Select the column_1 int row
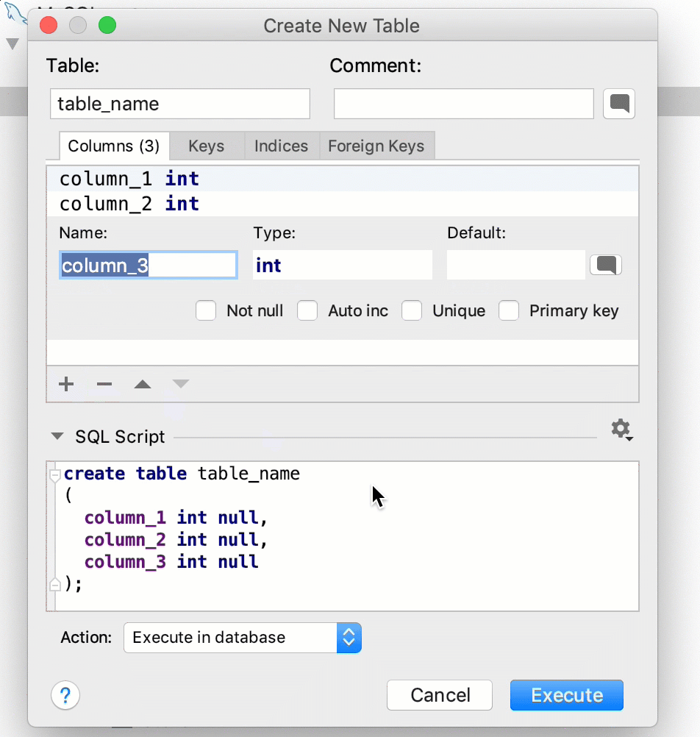Viewport: 700px width, 737px height. 343,179
